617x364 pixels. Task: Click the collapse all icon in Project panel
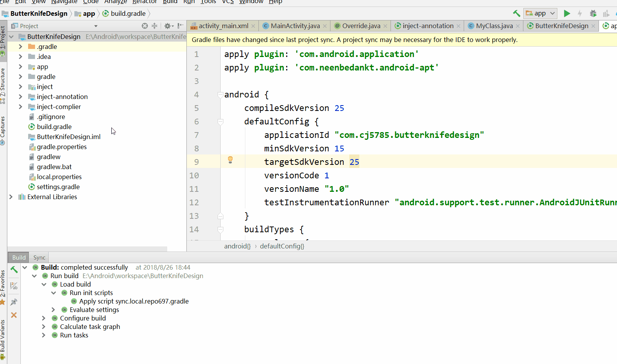[x=154, y=26]
